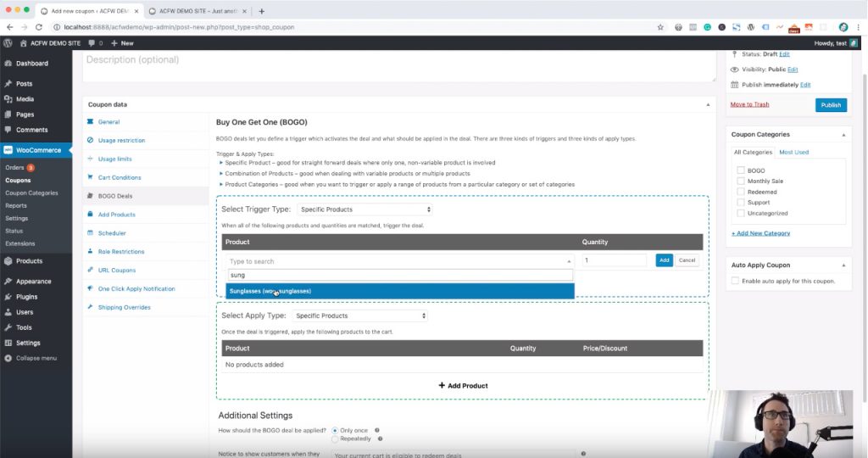Open WooCommerce Extensions submenu
The height and width of the screenshot is (458, 868).
(20, 243)
